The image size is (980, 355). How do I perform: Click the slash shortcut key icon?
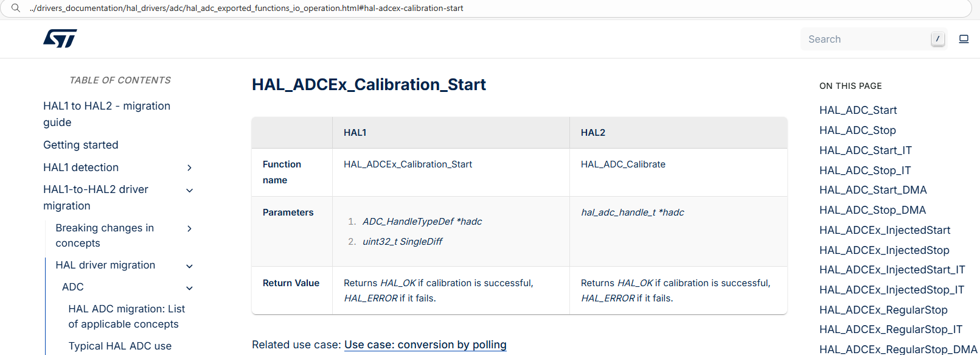937,39
